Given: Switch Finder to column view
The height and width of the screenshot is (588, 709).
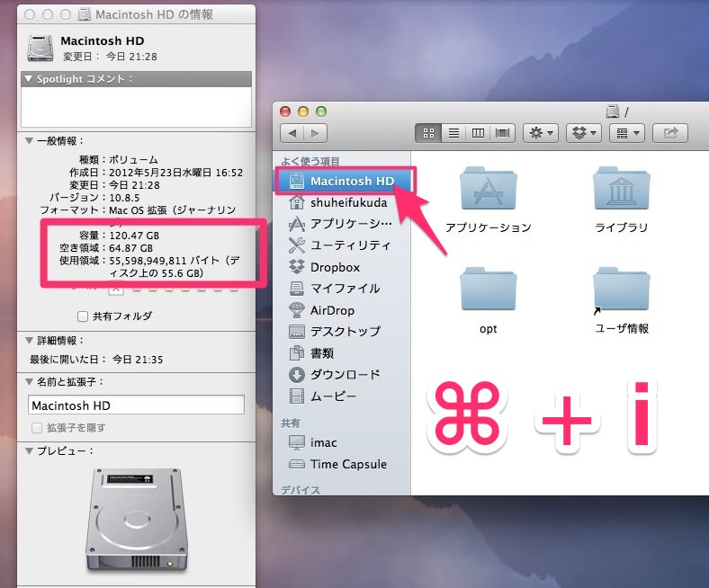Looking at the screenshot, I should pos(478,133).
